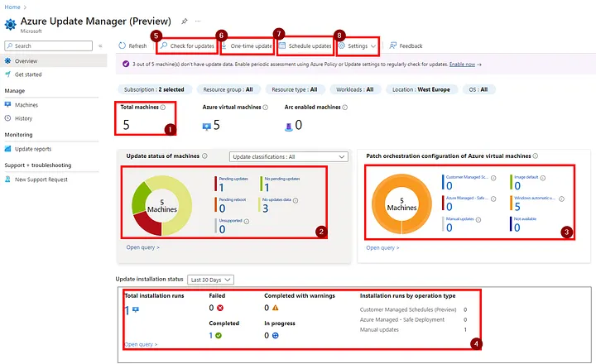Go to History in the sidebar
This screenshot has width=596, height=364.
point(23,118)
